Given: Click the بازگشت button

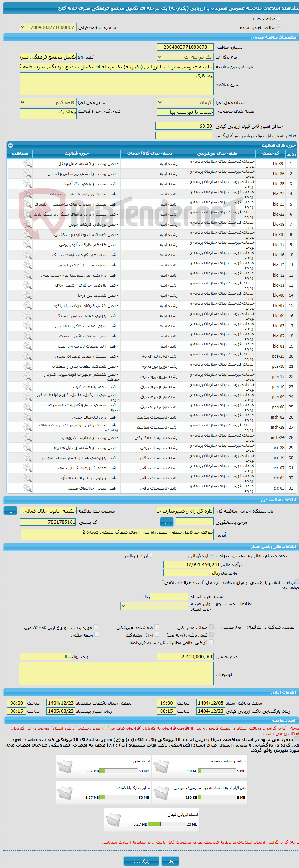Looking at the screenshot, I should tap(141, 861).
